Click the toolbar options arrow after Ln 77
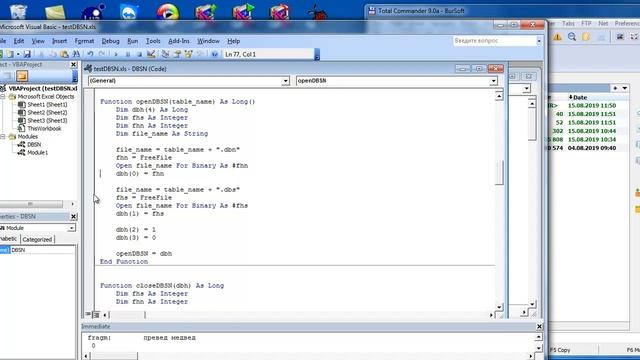 pyautogui.click(x=317, y=54)
